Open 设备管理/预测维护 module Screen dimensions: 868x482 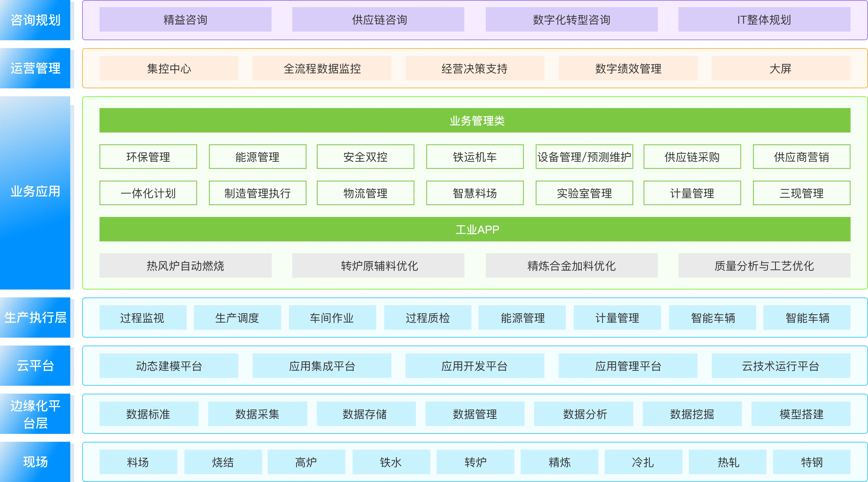584,157
